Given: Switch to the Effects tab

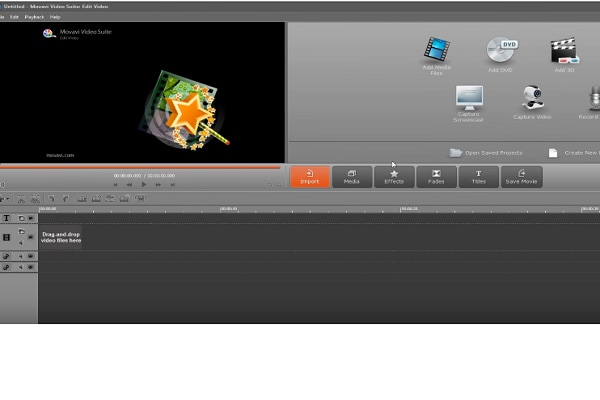Looking at the screenshot, I should [394, 177].
